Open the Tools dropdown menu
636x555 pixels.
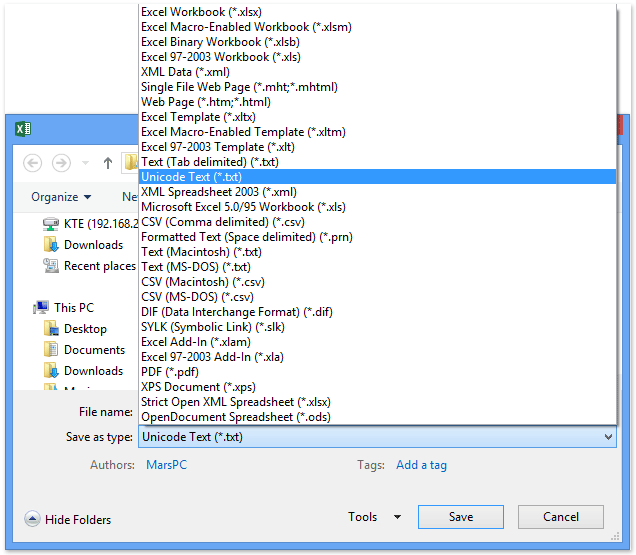(x=374, y=517)
